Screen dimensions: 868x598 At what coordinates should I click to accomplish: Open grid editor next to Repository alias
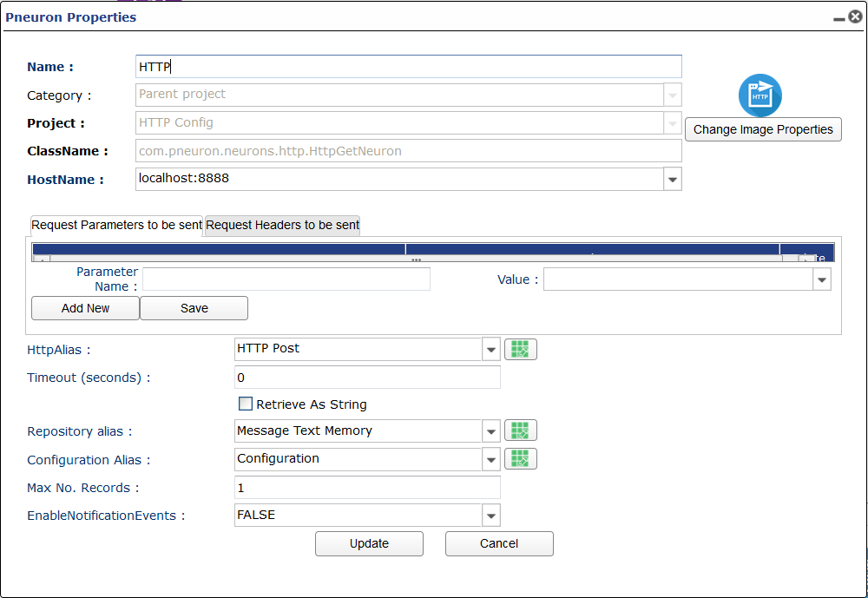click(520, 430)
